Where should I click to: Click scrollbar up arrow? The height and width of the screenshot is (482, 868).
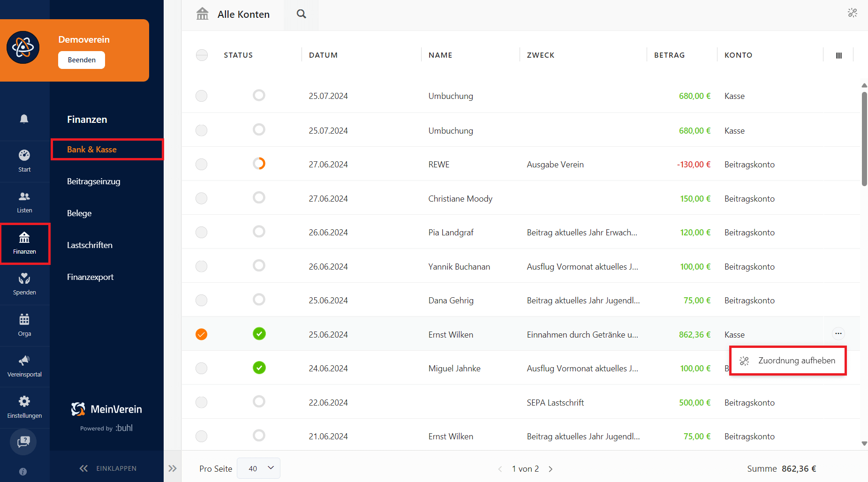pos(864,85)
